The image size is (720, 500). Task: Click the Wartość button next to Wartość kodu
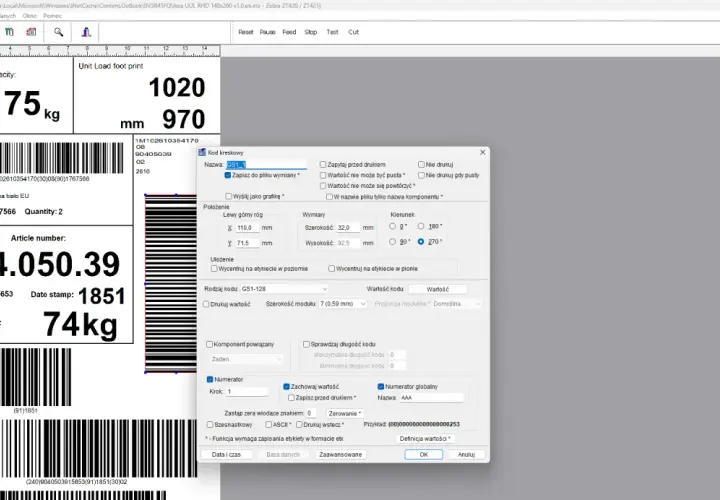click(437, 289)
